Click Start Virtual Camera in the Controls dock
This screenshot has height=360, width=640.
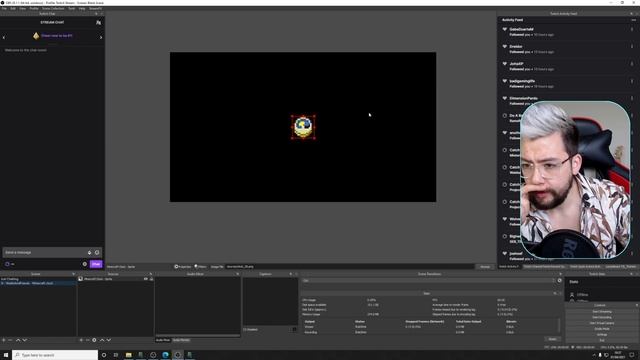(602, 323)
